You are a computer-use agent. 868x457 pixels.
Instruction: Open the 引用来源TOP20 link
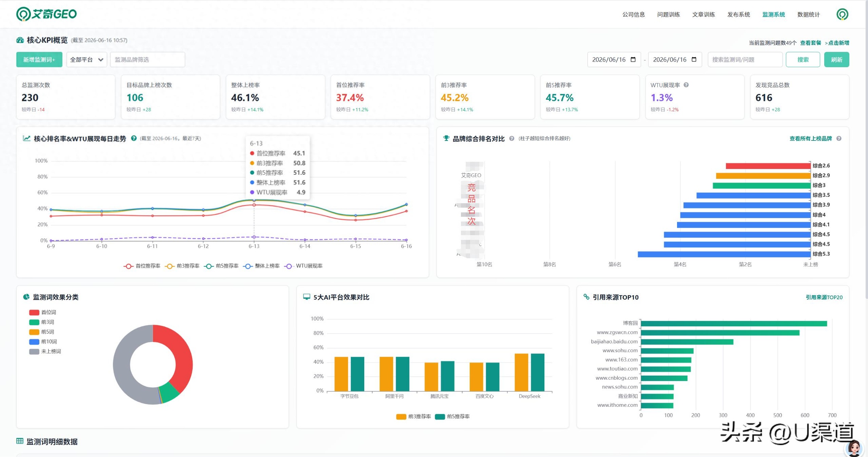(x=824, y=297)
